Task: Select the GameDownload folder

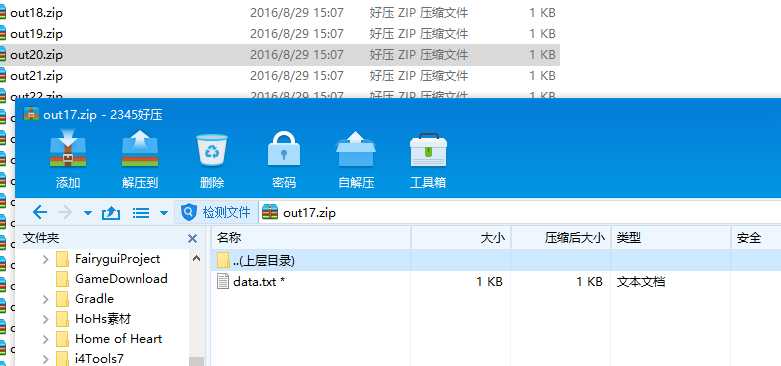Action: point(121,279)
